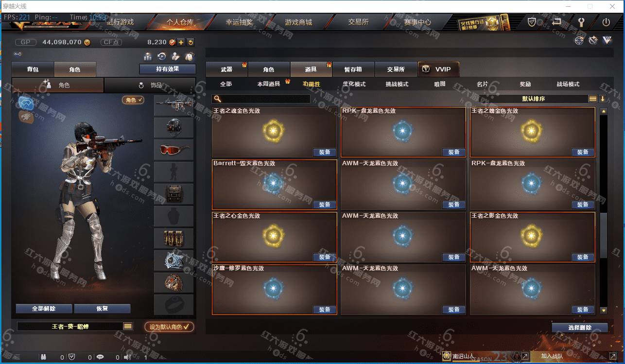Image resolution: width=625 pixels, height=364 pixels.
Task: Select the red goggles equipment slot
Action: [x=174, y=150]
